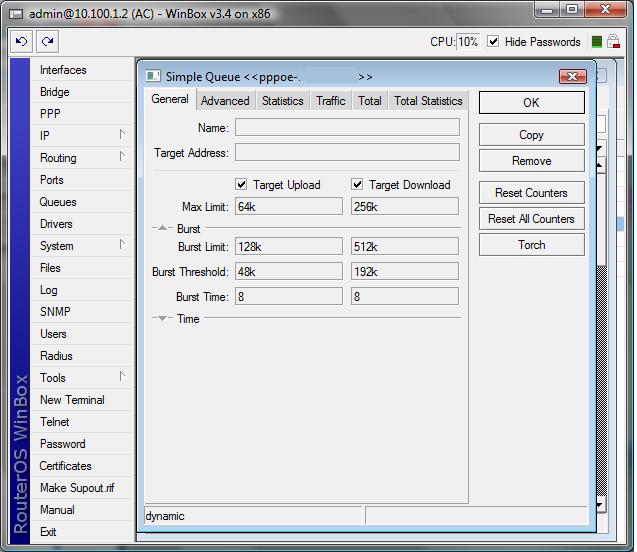637x552 pixels.
Task: Click the 'dynamic' status text
Action: click(x=165, y=516)
